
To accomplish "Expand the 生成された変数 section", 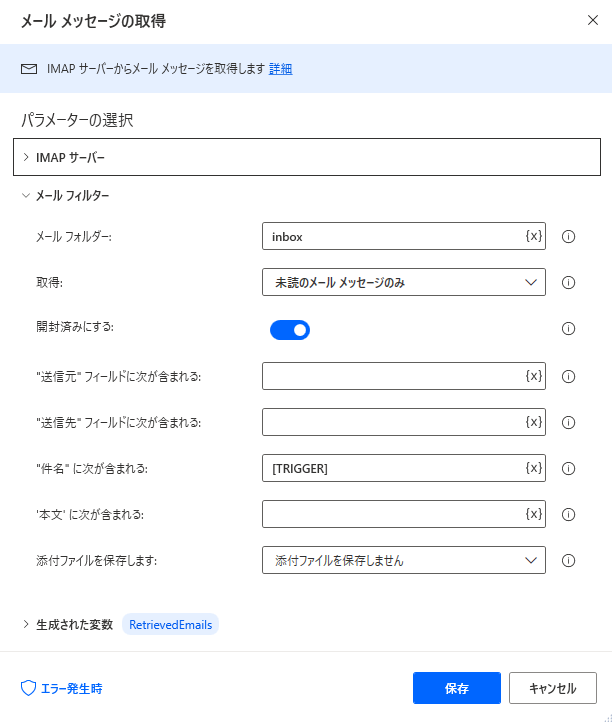I will [x=68, y=625].
